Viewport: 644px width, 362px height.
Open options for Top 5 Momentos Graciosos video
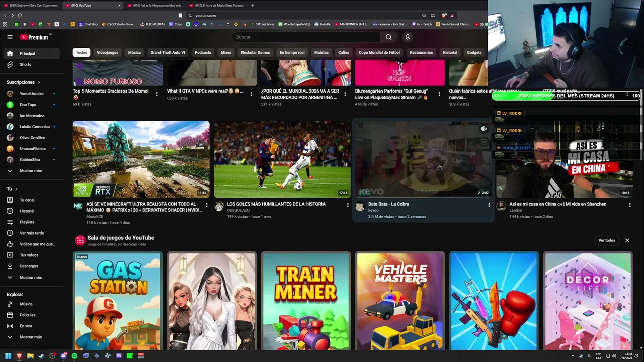point(157,94)
